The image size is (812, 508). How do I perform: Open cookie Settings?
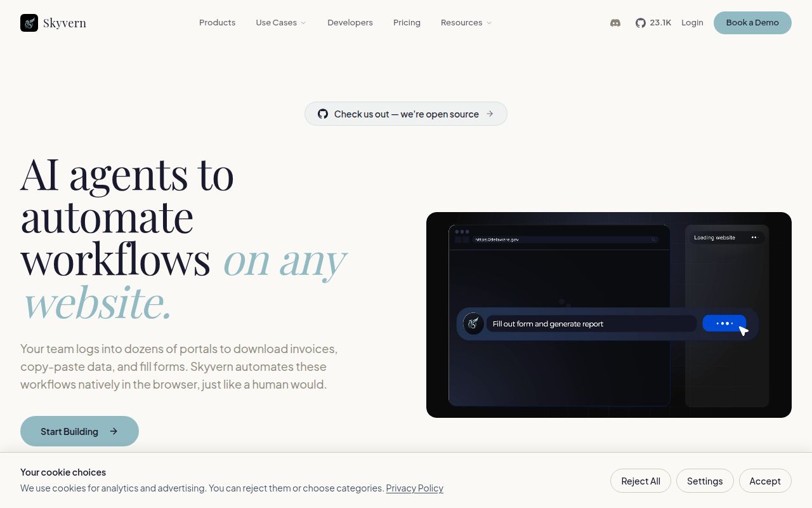705,481
